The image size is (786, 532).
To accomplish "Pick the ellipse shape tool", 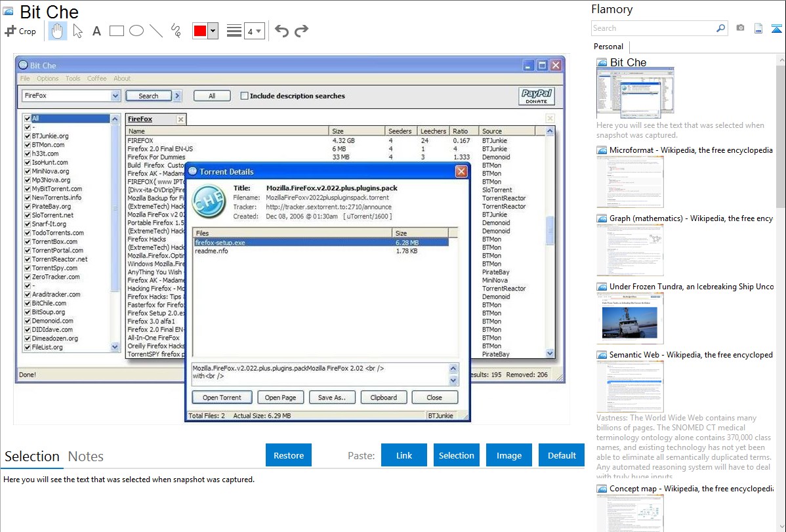I will (136, 31).
